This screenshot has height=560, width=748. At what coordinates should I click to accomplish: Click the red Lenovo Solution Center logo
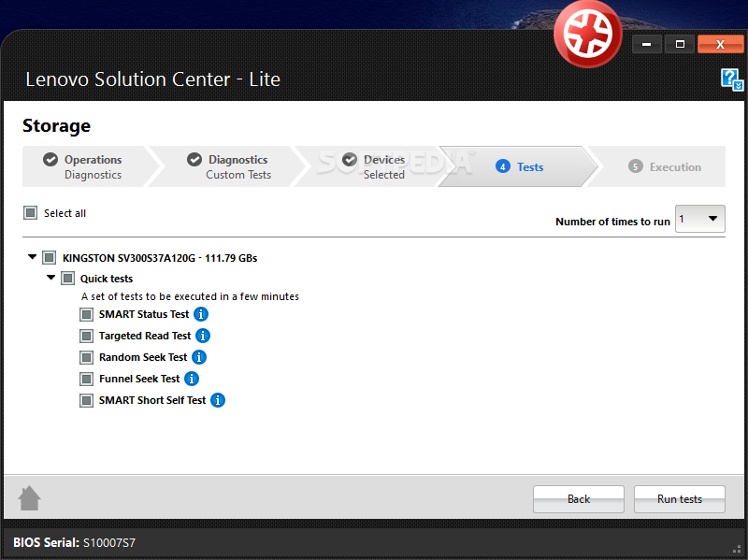click(x=588, y=35)
